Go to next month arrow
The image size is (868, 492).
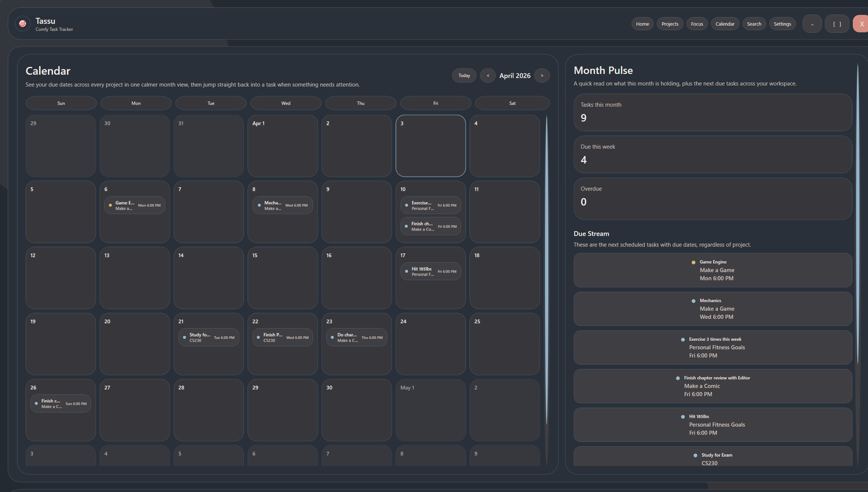click(542, 75)
